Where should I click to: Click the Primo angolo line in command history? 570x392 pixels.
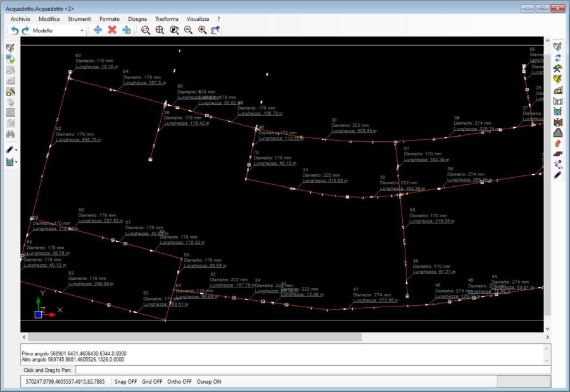pos(74,353)
